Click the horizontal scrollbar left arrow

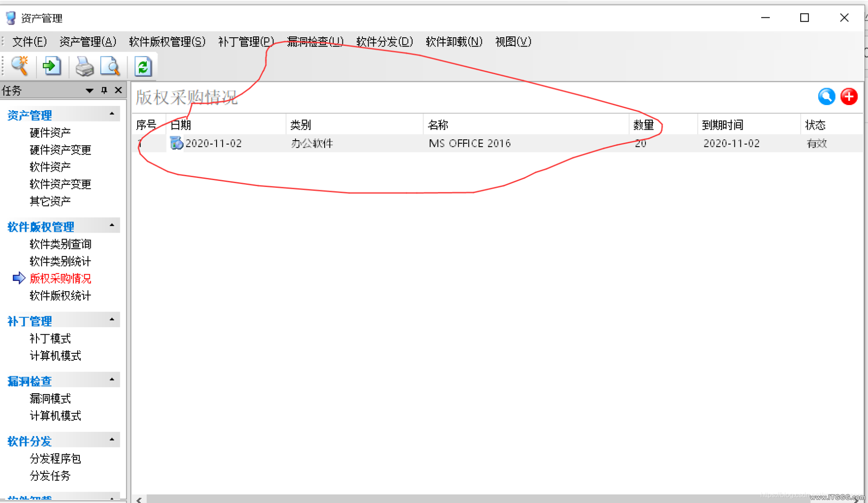click(139, 500)
